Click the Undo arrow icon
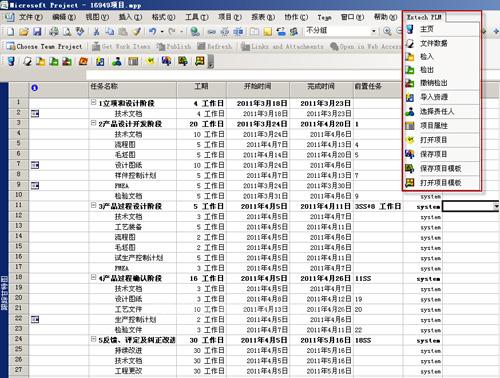 pos(153,31)
